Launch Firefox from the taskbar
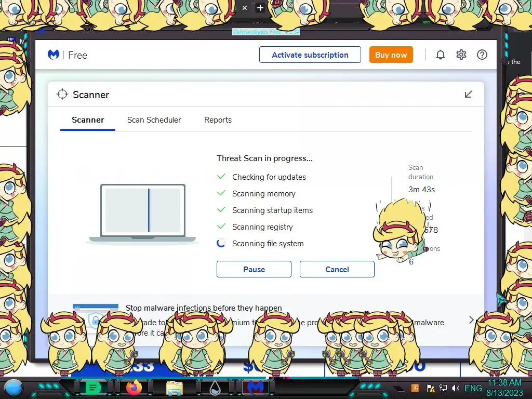 click(134, 388)
